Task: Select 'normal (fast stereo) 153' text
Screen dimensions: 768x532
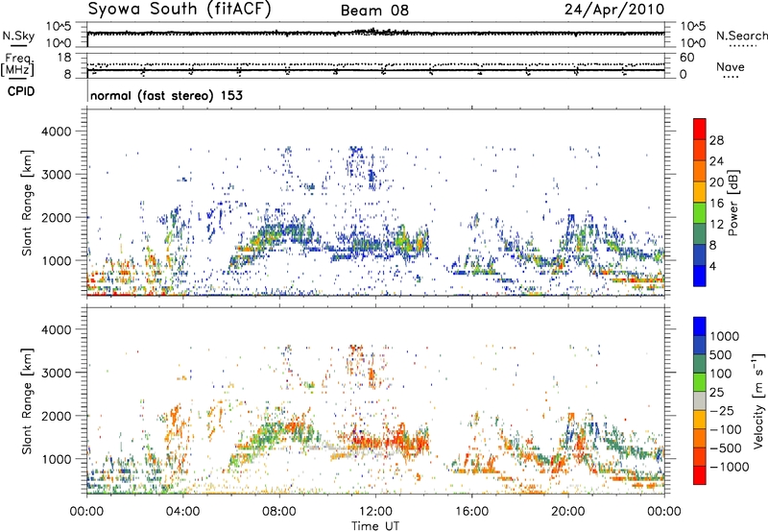Action: pos(166,95)
